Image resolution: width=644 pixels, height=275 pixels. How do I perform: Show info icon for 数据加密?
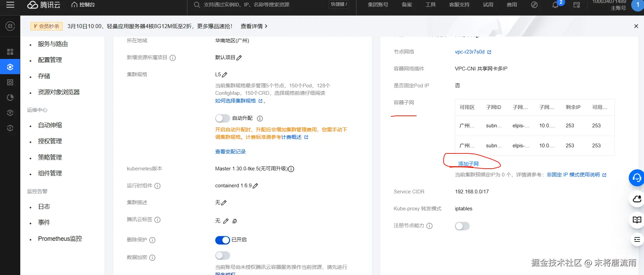[152, 258]
